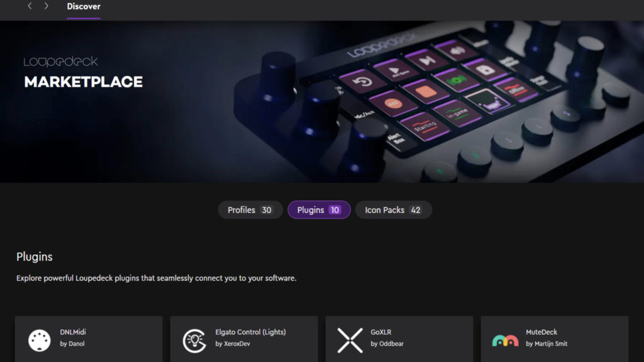Screen dimensions: 644x362
Task: Click author name Oddbear
Action: [391, 344]
